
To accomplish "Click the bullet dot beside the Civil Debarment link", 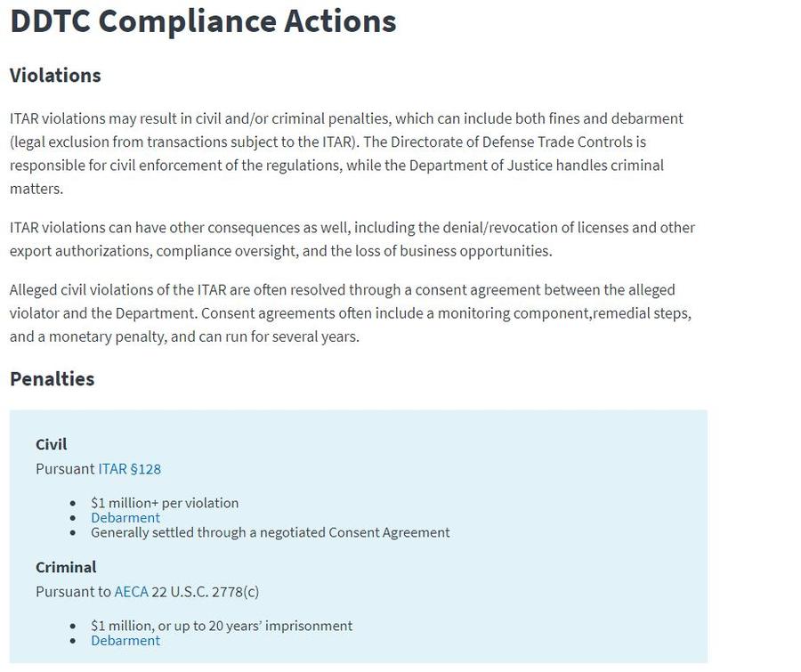I will point(73,518).
